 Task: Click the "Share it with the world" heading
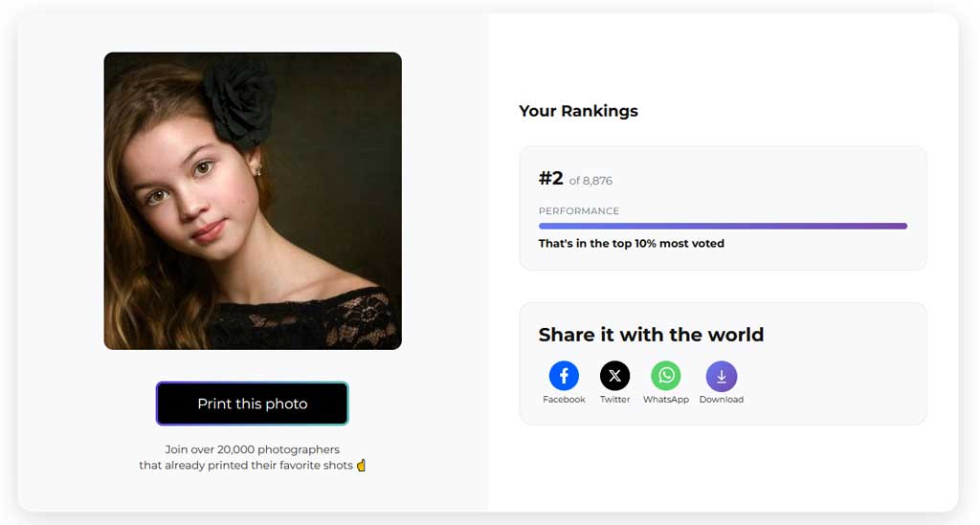point(651,335)
